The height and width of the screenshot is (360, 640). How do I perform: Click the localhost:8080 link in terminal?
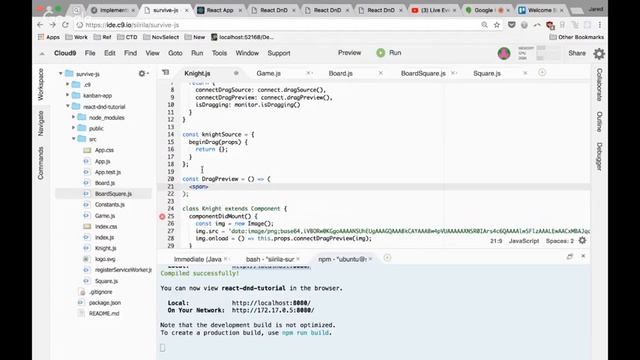click(x=271, y=303)
